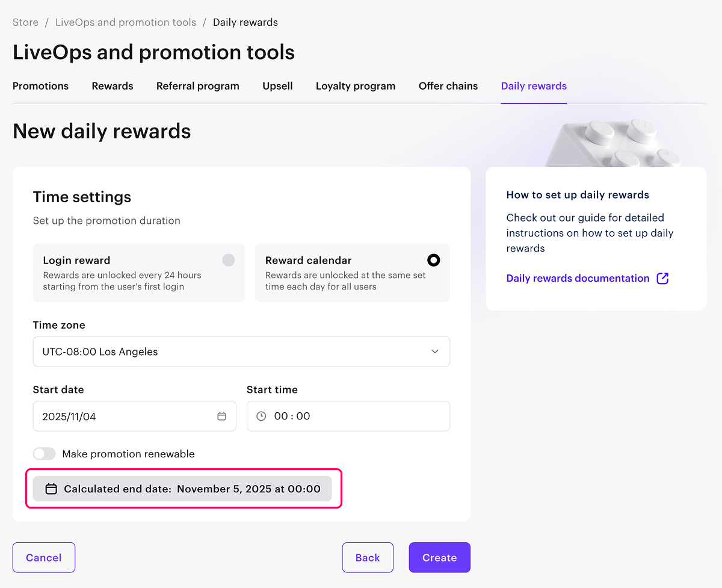Go back using the Back button
Image resolution: width=722 pixels, height=588 pixels.
tap(368, 557)
